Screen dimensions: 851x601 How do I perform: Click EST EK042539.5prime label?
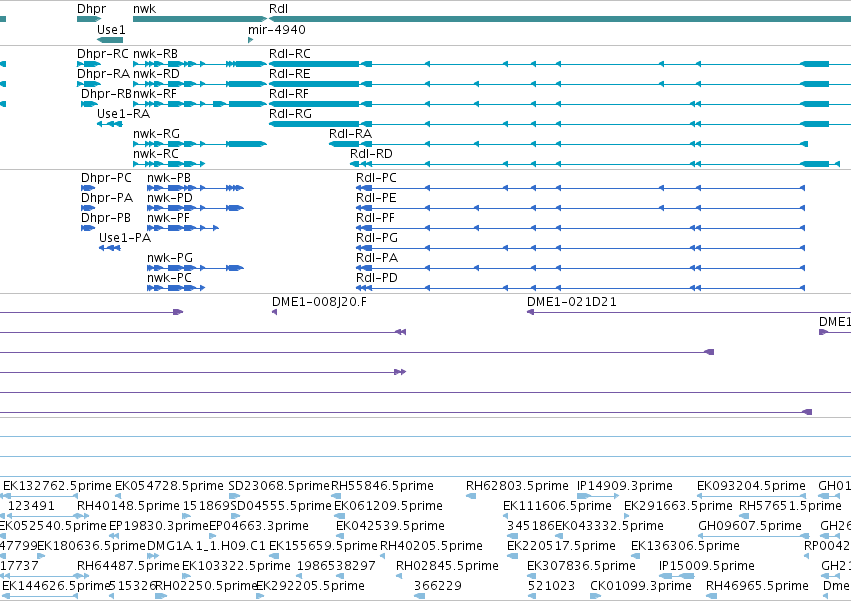[x=390, y=526]
